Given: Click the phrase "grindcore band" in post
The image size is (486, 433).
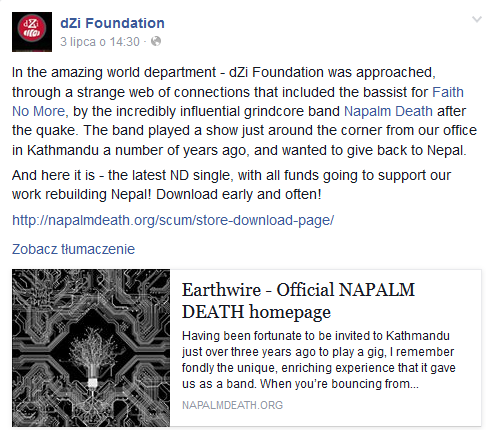Looking at the screenshot, I should click(292, 111).
